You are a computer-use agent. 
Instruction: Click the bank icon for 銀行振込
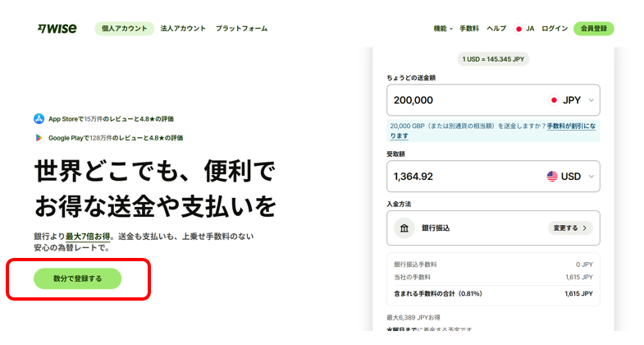click(x=404, y=228)
